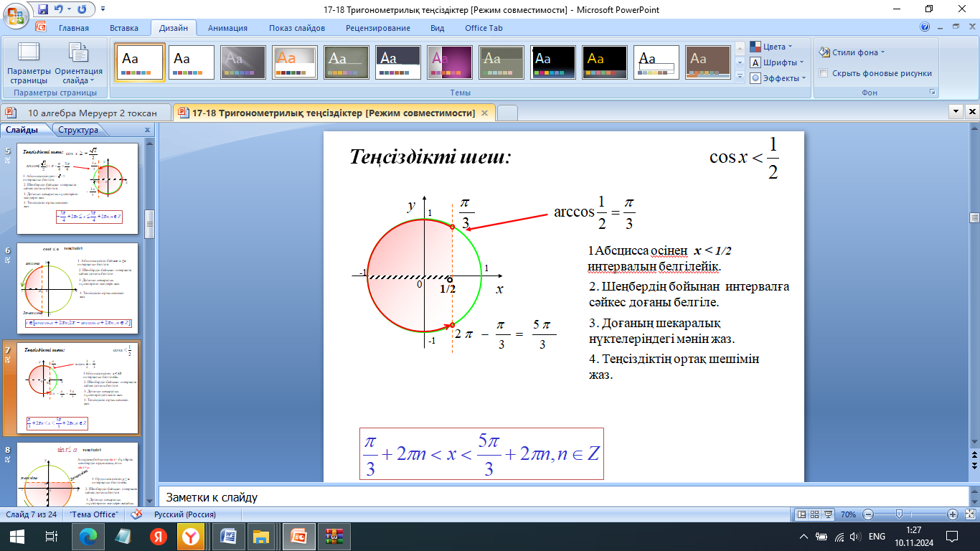Open a new blank document tab
The image size is (980, 551).
pos(507,113)
